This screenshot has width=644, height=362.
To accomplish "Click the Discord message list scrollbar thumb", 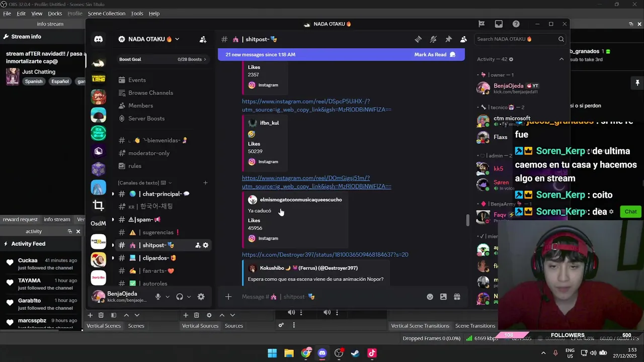I will point(467,220).
